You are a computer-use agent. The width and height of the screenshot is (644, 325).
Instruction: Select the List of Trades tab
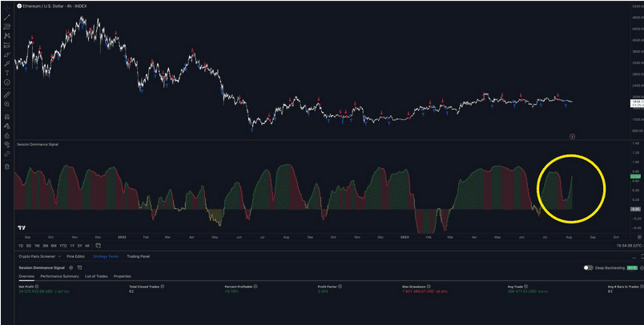coord(96,276)
